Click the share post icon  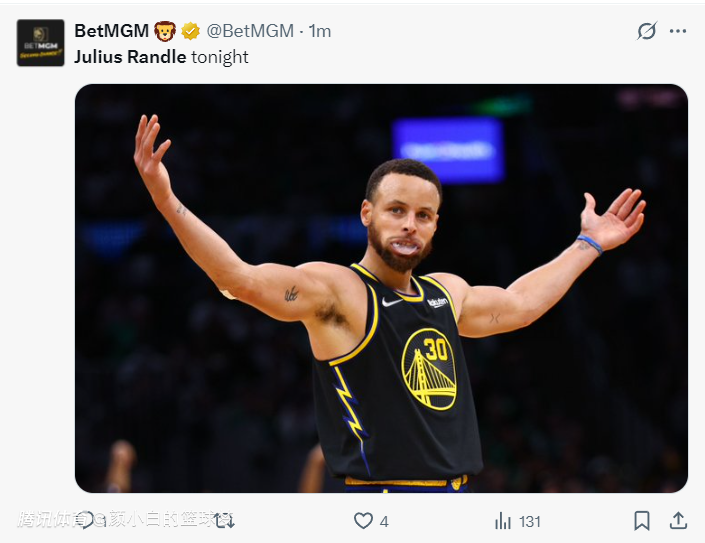(678, 521)
